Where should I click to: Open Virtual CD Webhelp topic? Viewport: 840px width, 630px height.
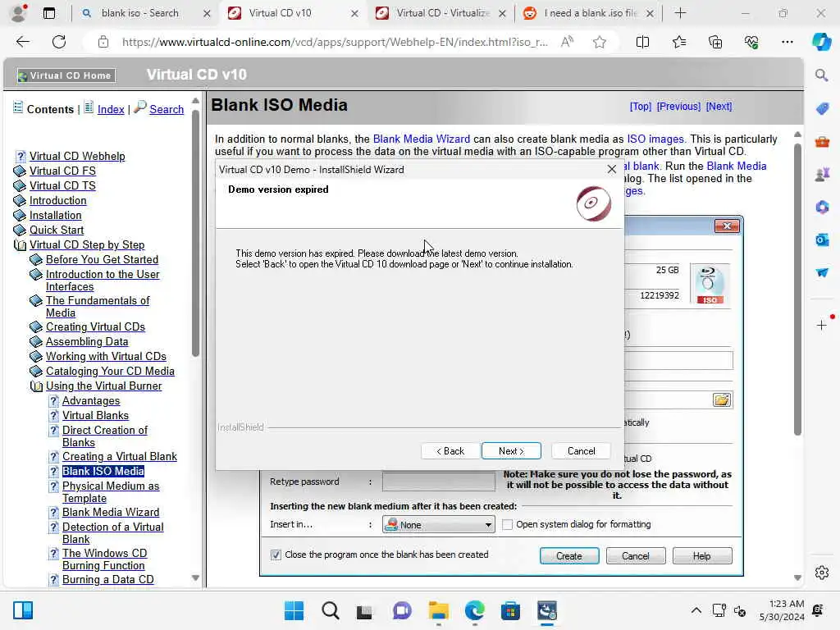click(x=77, y=156)
